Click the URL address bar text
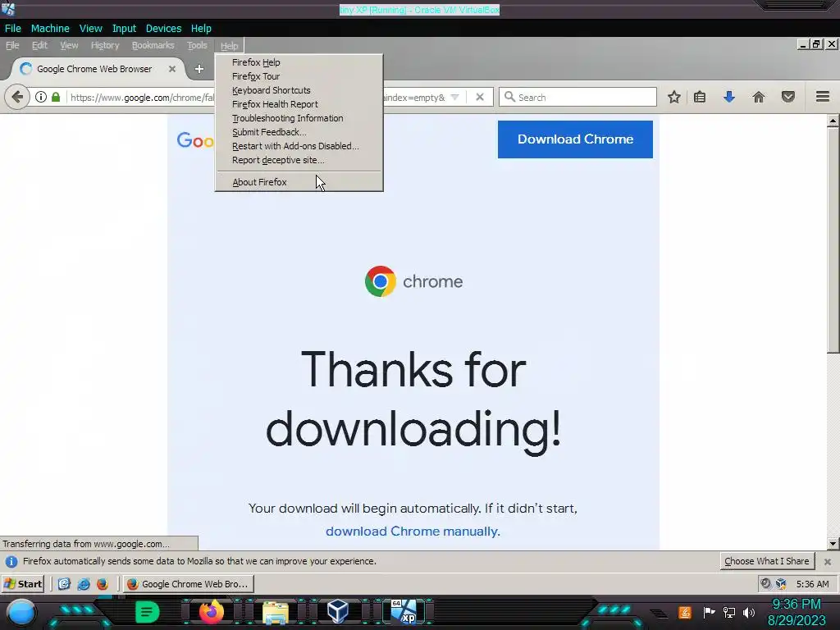This screenshot has width=840, height=630. point(142,98)
